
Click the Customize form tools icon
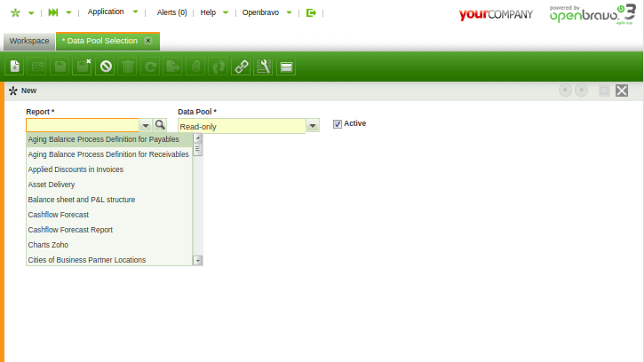[x=263, y=67]
